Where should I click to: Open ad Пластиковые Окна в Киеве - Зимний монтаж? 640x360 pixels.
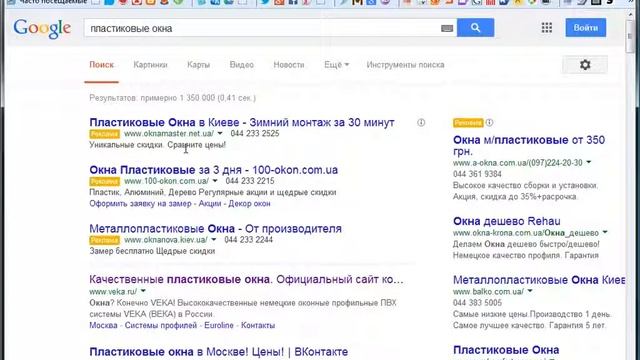point(242,122)
